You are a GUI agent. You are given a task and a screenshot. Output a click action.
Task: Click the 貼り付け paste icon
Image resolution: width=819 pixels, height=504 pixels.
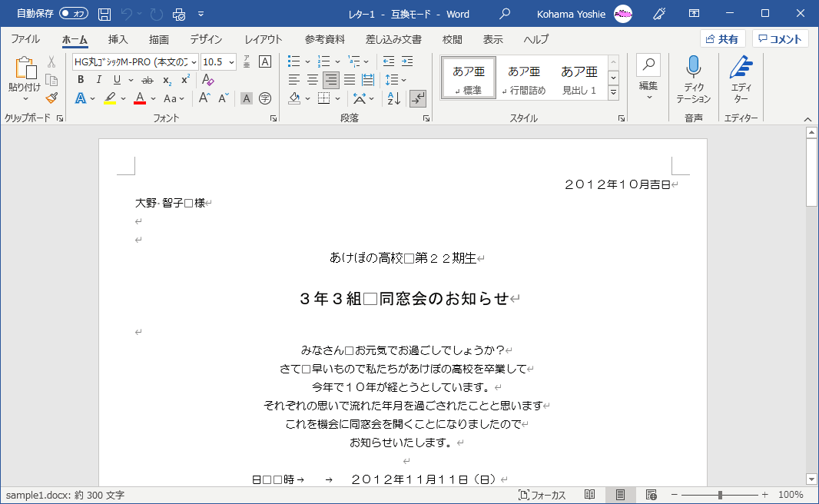coord(25,68)
